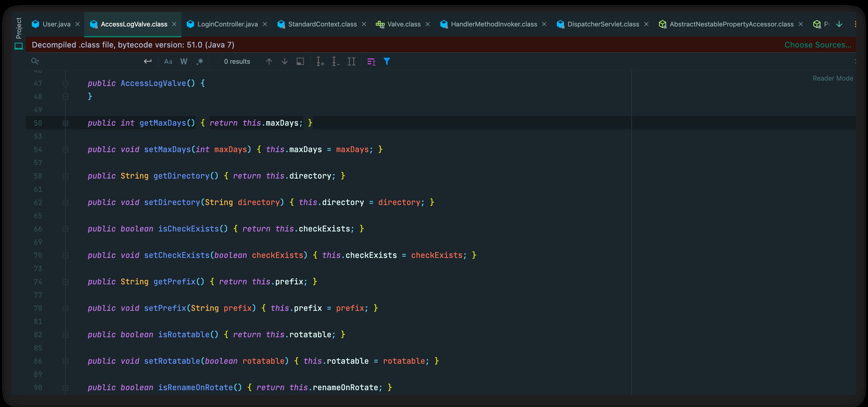
Task: Expand setDirectory method fold
Action: click(x=65, y=202)
